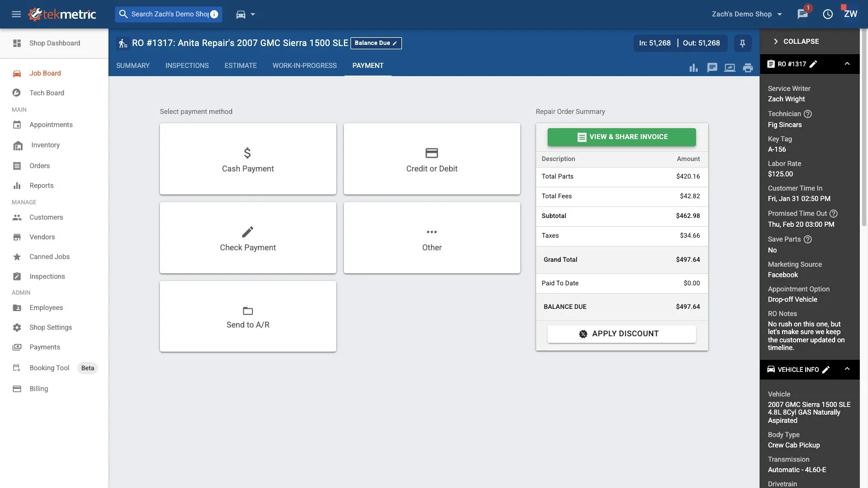Open the hamburger navigation menu
This screenshot has width=868, height=488.
[16, 14]
